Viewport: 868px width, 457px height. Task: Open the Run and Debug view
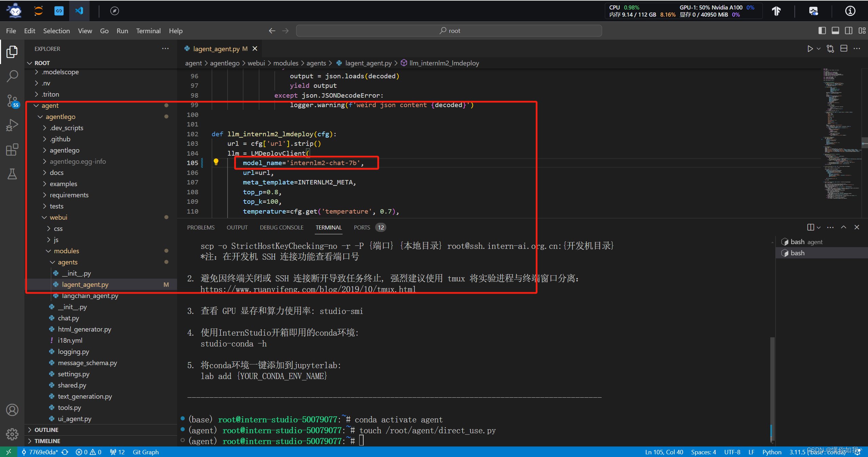click(x=12, y=125)
